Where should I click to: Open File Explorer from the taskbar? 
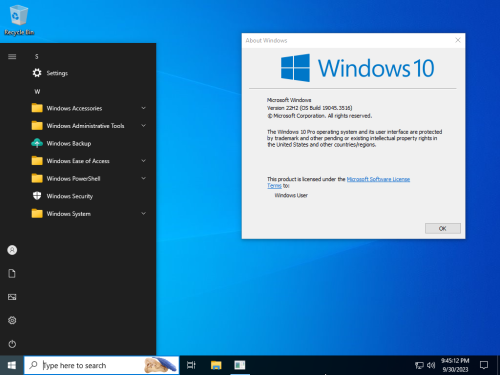click(216, 365)
